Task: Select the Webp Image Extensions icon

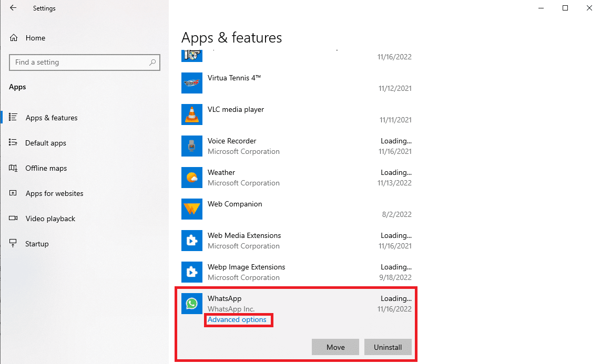Action: coord(191,272)
